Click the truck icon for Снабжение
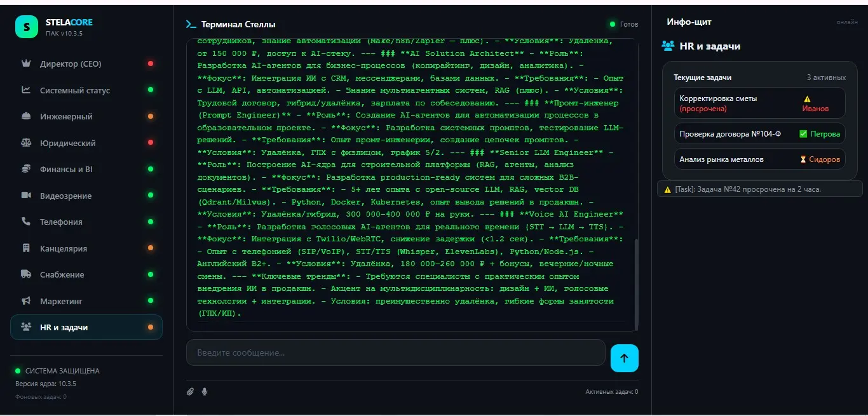868x416 pixels. 26,274
